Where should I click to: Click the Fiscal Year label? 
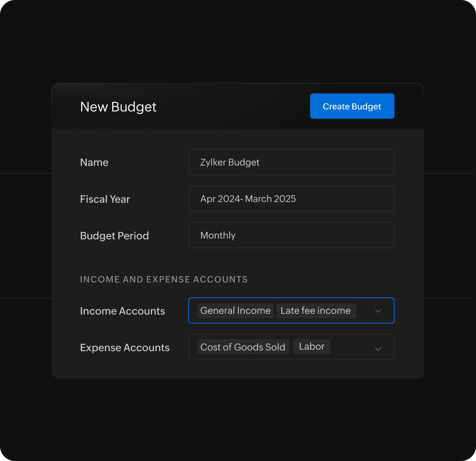click(105, 199)
